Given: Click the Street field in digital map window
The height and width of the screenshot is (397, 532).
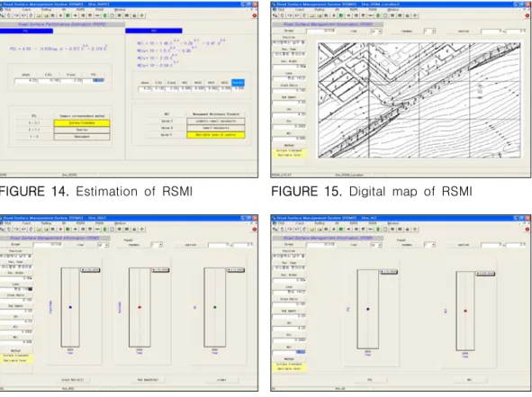Looking at the screenshot, I should (321, 31).
